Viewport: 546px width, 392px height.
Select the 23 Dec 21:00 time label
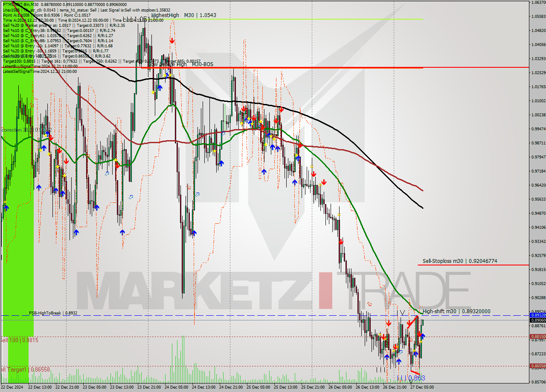tap(149, 387)
